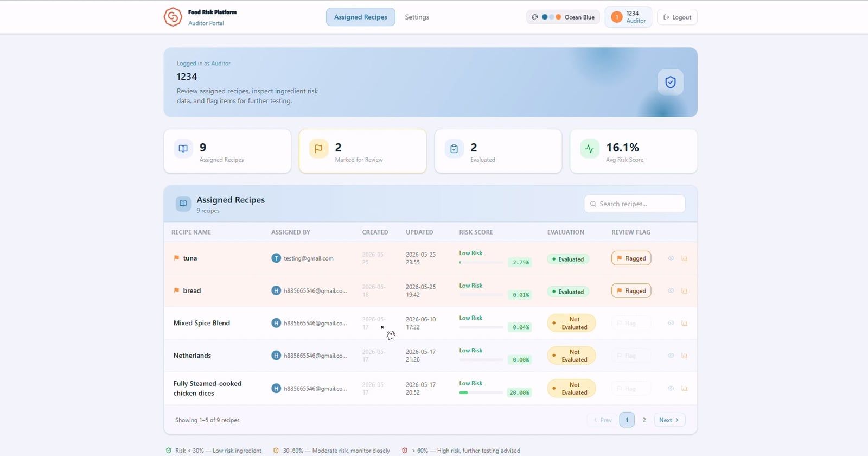Open the Assigned Recipes tab
Image resolution: width=868 pixels, height=456 pixels.
tap(361, 17)
